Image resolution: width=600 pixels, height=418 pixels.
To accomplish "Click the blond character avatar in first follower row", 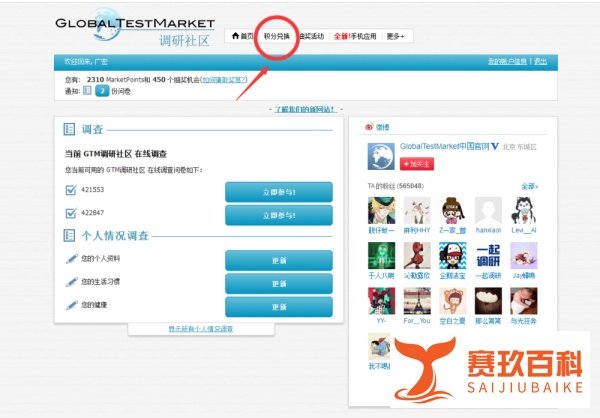I will pos(382,211).
